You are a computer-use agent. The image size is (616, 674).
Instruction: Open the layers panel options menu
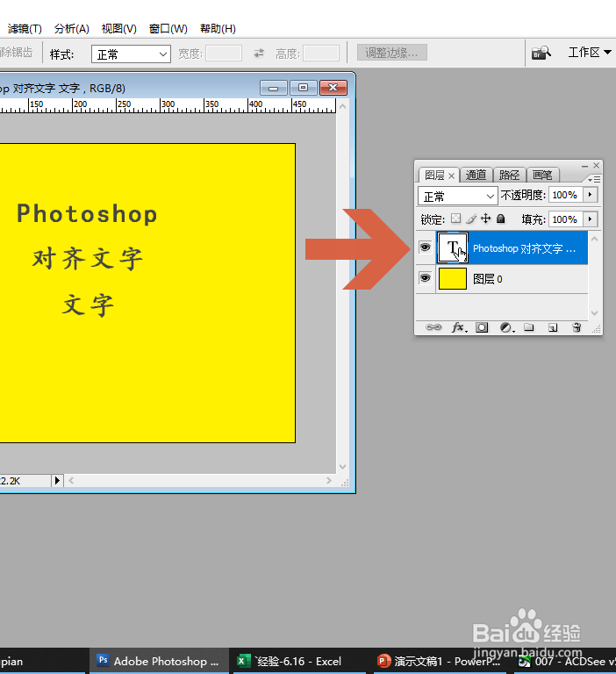tap(594, 179)
